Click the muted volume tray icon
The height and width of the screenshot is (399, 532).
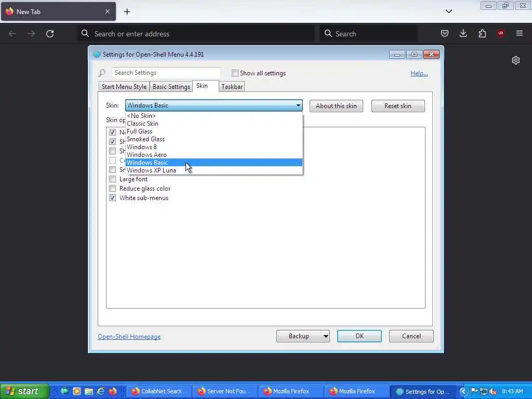pyautogui.click(x=493, y=392)
